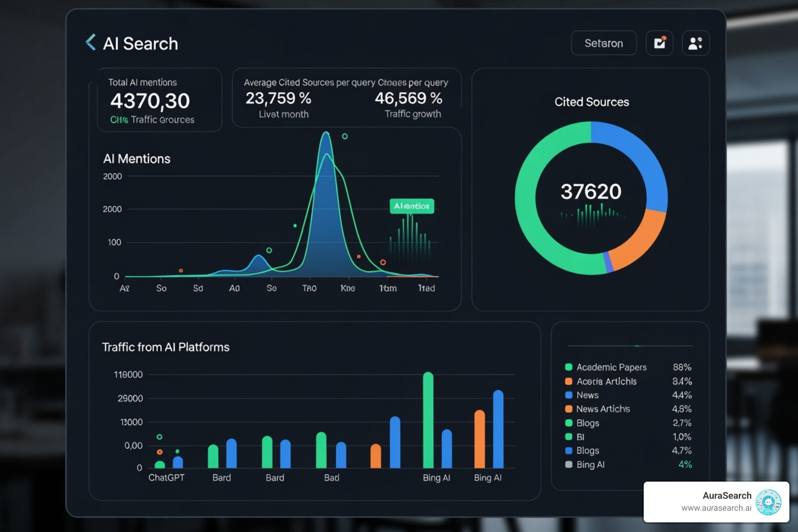Click the back arrow beside AI Search

click(x=90, y=42)
